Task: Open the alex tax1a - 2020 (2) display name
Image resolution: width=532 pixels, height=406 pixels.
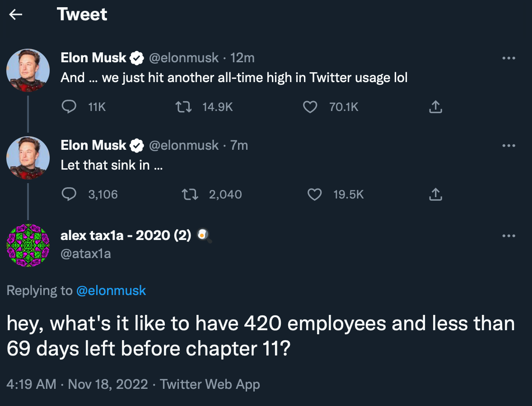Action: (126, 235)
